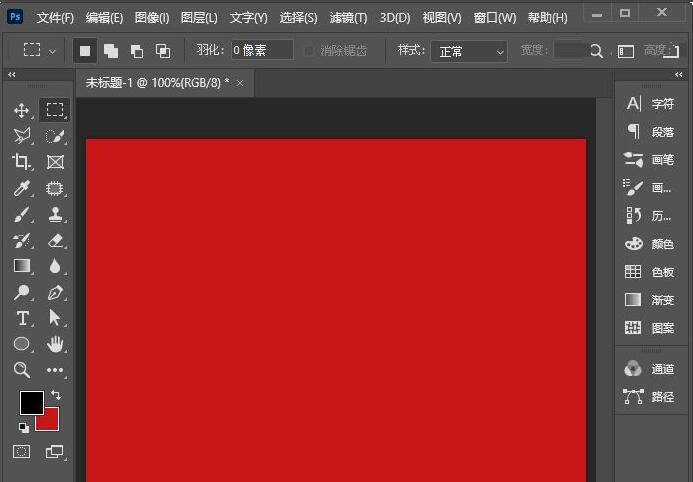
Task: Open the 字符 panel
Action: pyautogui.click(x=650, y=103)
